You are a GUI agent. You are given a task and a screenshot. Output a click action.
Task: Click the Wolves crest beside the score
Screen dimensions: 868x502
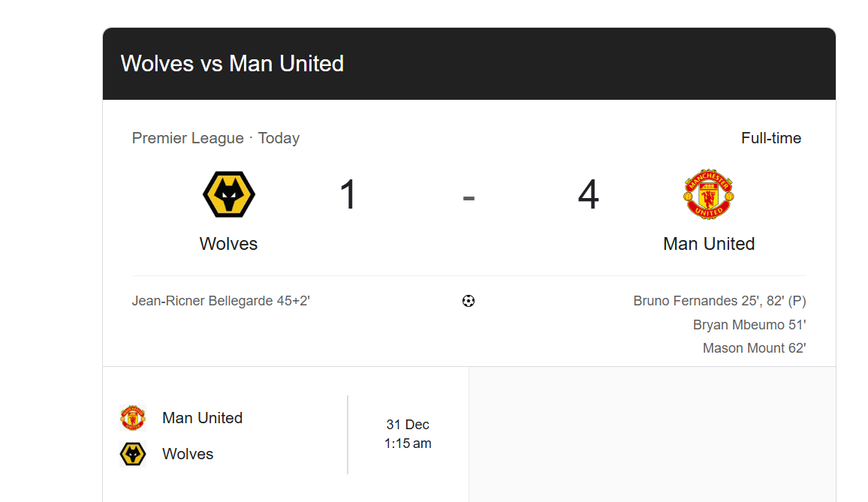229,194
